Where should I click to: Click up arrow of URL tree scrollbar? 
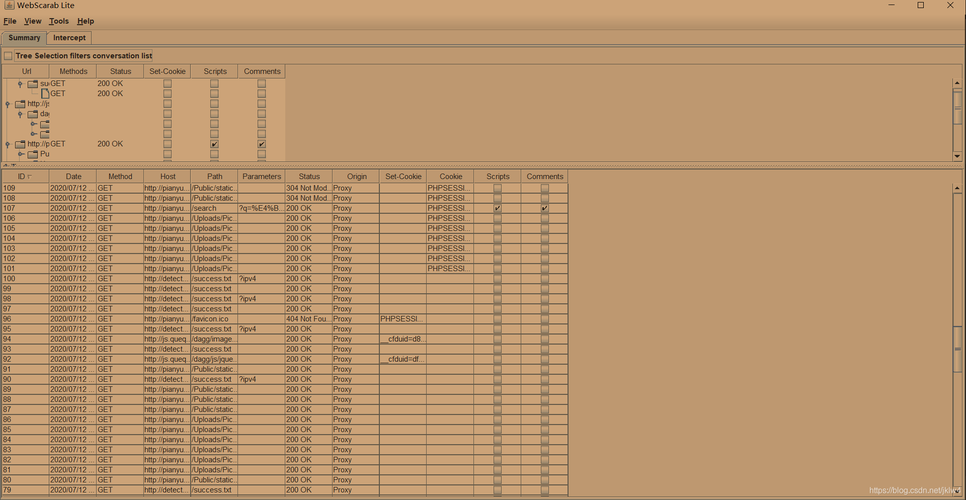pyautogui.click(x=957, y=83)
